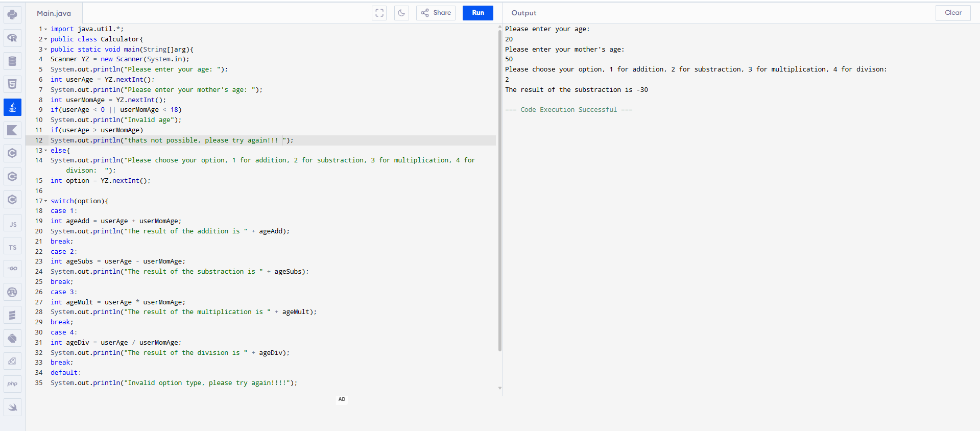The height and width of the screenshot is (431, 980).
Task: Click the output line 'Please enter your age:'
Action: coord(547,29)
